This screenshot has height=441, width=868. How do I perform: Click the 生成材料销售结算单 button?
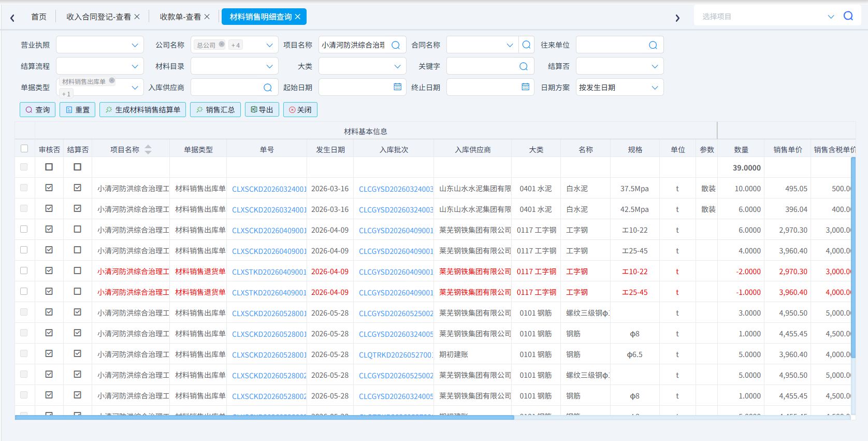(143, 110)
